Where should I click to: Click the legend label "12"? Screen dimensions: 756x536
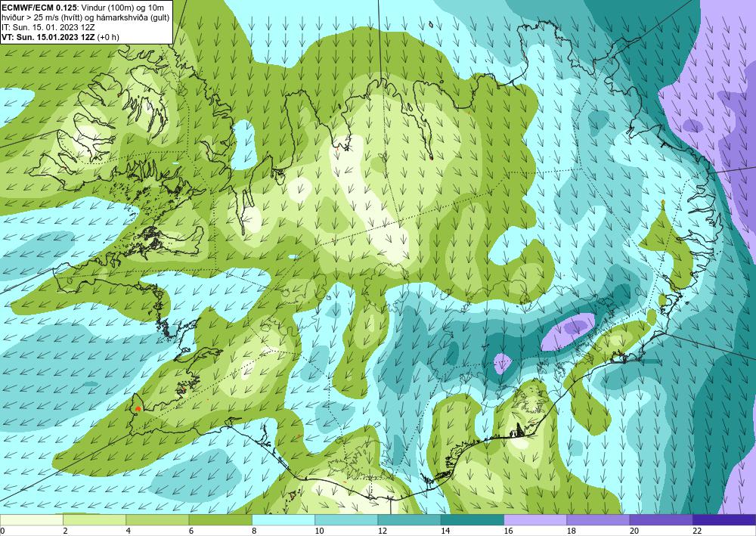click(383, 531)
